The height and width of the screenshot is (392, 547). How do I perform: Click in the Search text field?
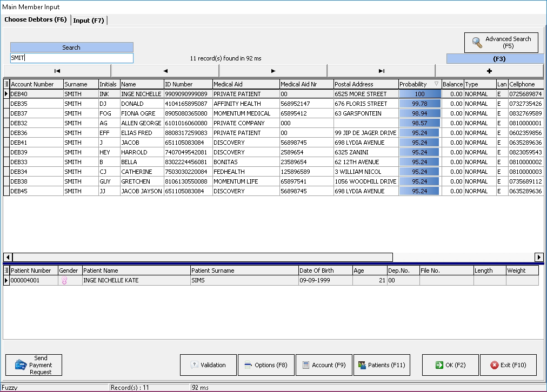tap(71, 58)
